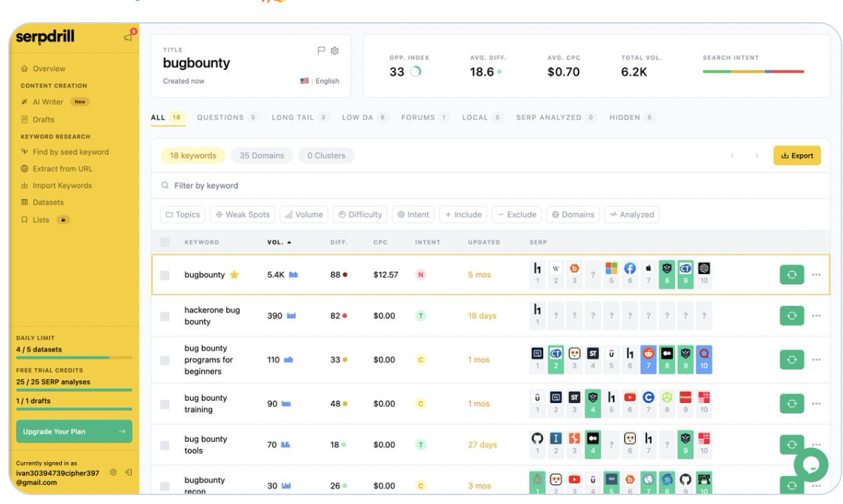843x504 pixels.
Task: Open the Exclude filter
Action: [x=517, y=214]
